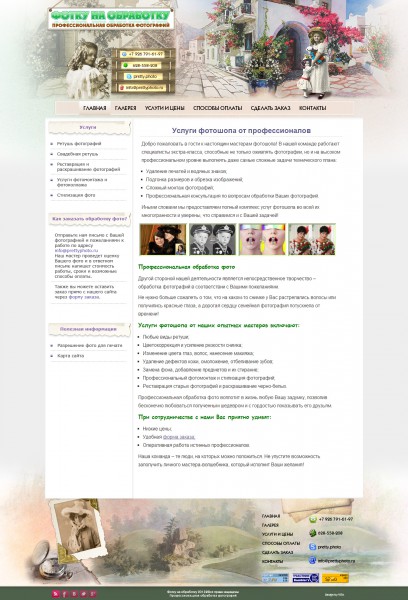This screenshot has height=600, width=408.
Task: Open the ГАЛЕРЕЯ tab in main navigation
Action: [x=126, y=108]
